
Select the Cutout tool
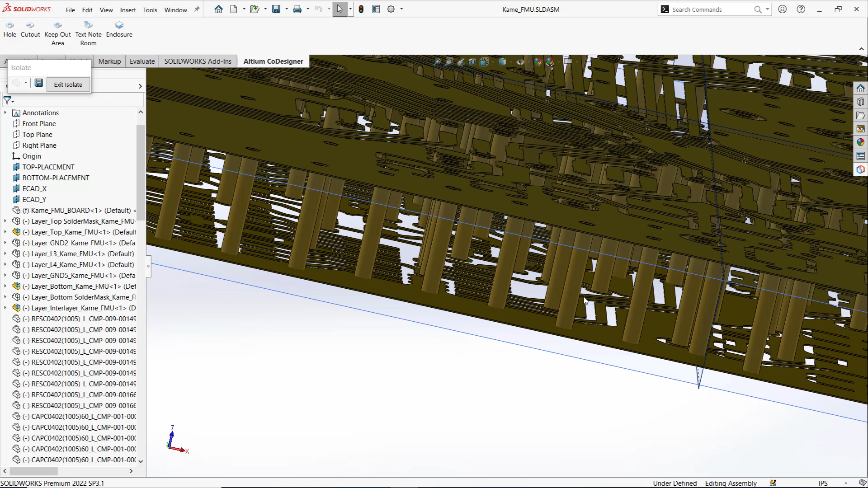(x=30, y=26)
